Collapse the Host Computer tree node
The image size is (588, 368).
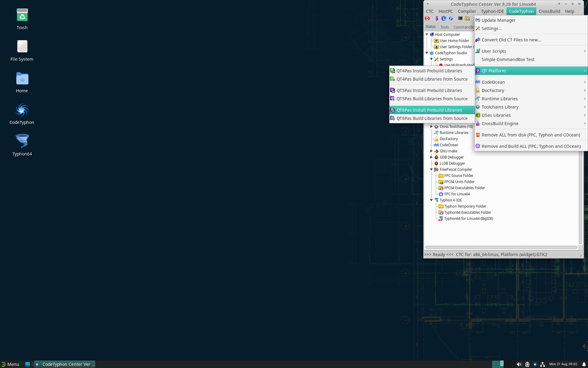click(x=427, y=35)
